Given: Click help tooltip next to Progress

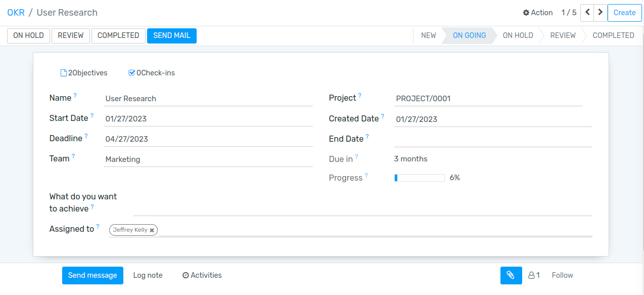Looking at the screenshot, I should tap(366, 176).
